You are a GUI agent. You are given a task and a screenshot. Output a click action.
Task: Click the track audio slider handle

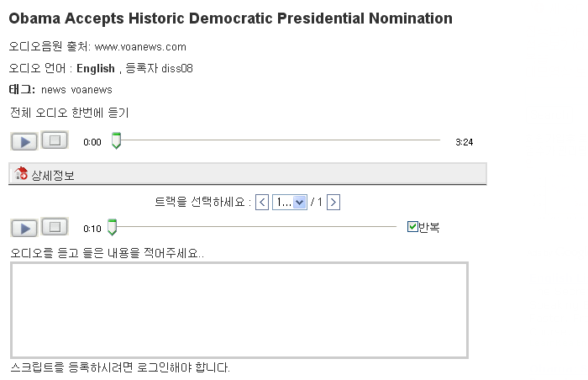(112, 227)
